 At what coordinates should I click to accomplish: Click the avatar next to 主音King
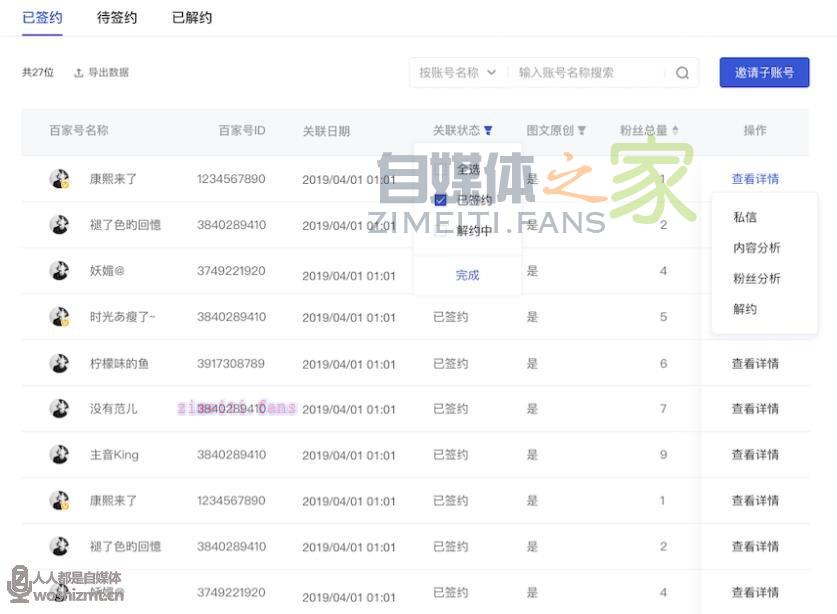pyautogui.click(x=59, y=455)
